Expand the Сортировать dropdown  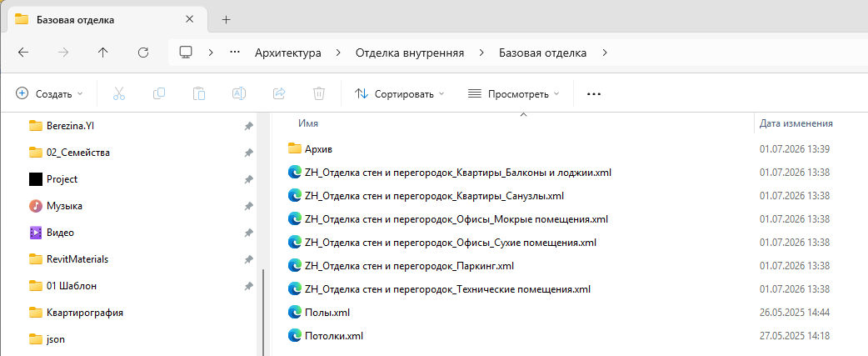pos(399,93)
